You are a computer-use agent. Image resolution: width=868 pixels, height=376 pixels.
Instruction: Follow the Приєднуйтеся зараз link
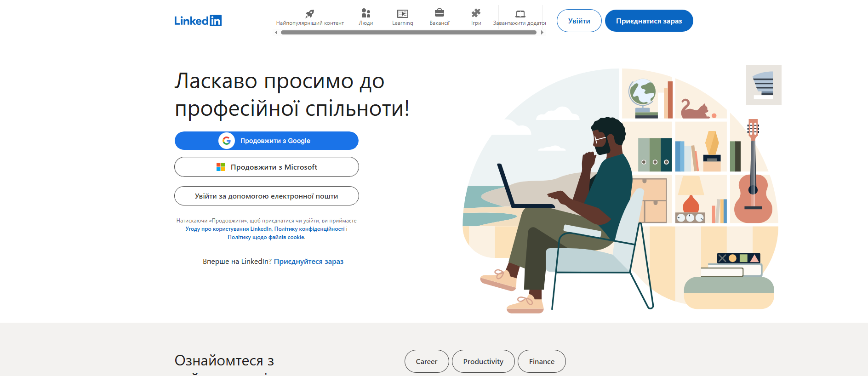pyautogui.click(x=308, y=262)
